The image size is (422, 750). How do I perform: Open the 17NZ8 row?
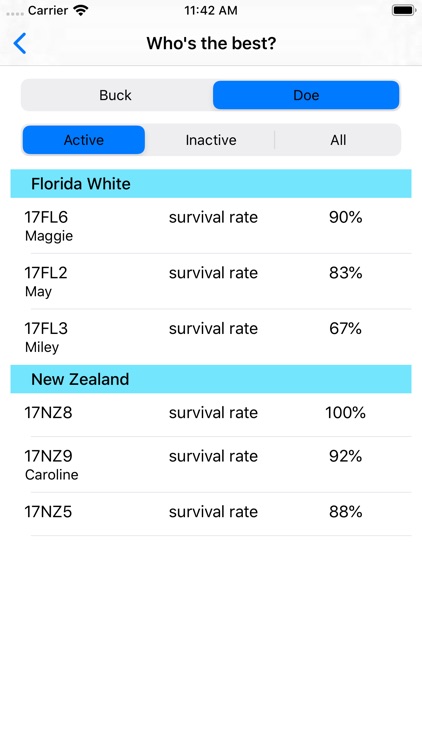pyautogui.click(x=211, y=415)
